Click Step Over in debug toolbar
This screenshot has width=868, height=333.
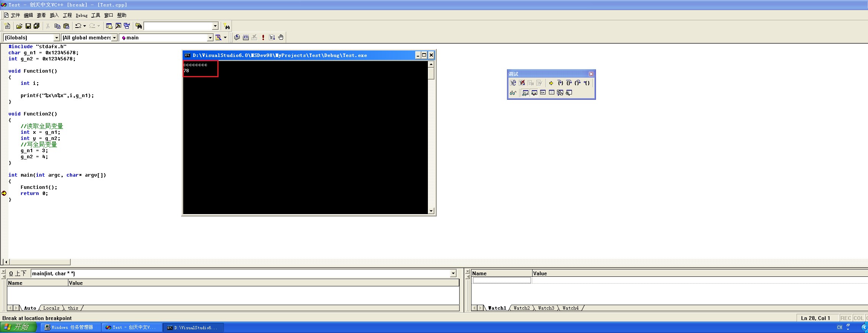569,83
